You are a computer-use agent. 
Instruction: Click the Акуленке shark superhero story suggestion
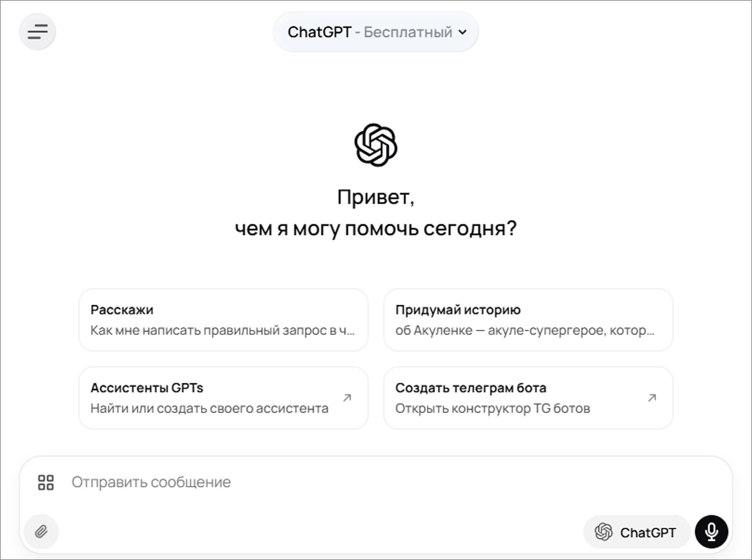[529, 331]
